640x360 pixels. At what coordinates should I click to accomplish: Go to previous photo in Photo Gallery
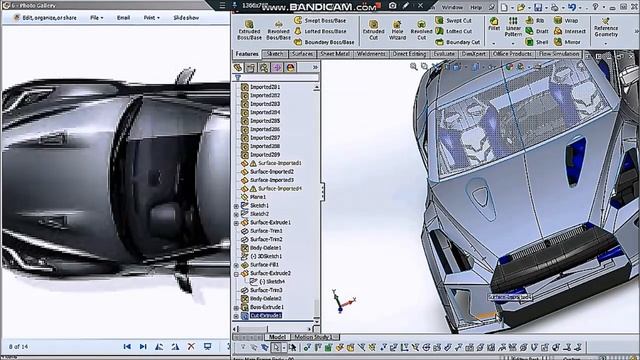pos(127,347)
